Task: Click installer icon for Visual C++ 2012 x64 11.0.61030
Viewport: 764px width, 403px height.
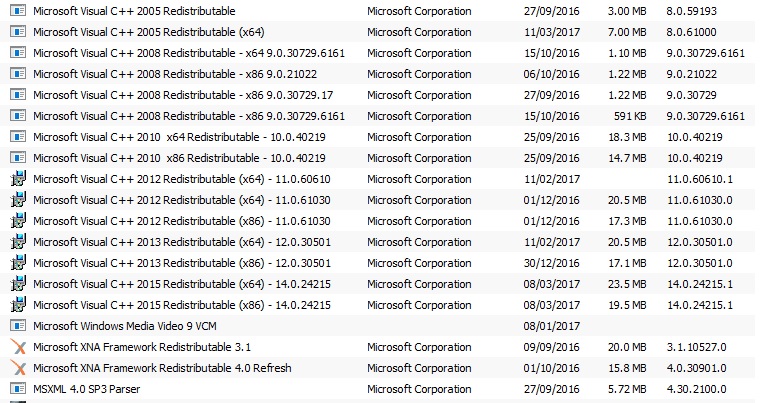Action: 18,200
